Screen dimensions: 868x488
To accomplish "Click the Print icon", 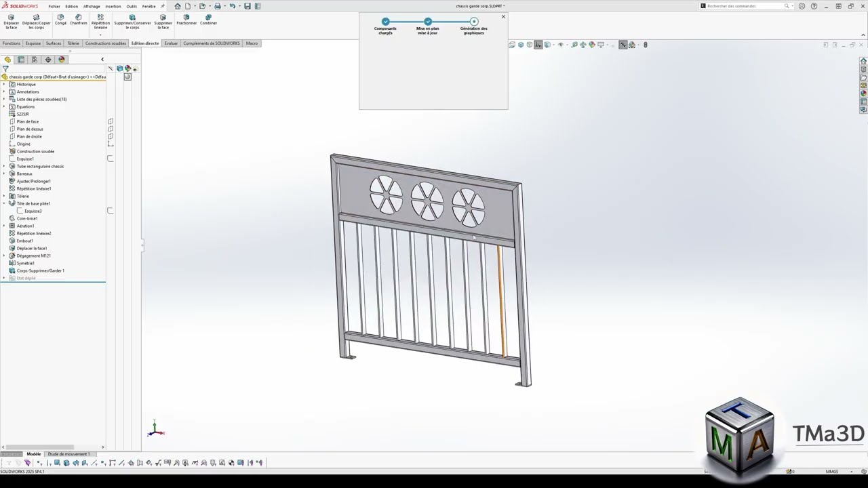I will pos(217,6).
